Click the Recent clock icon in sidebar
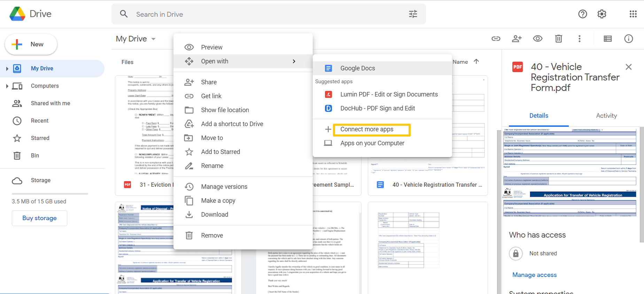Screen dimensions: 644x294 [17, 121]
